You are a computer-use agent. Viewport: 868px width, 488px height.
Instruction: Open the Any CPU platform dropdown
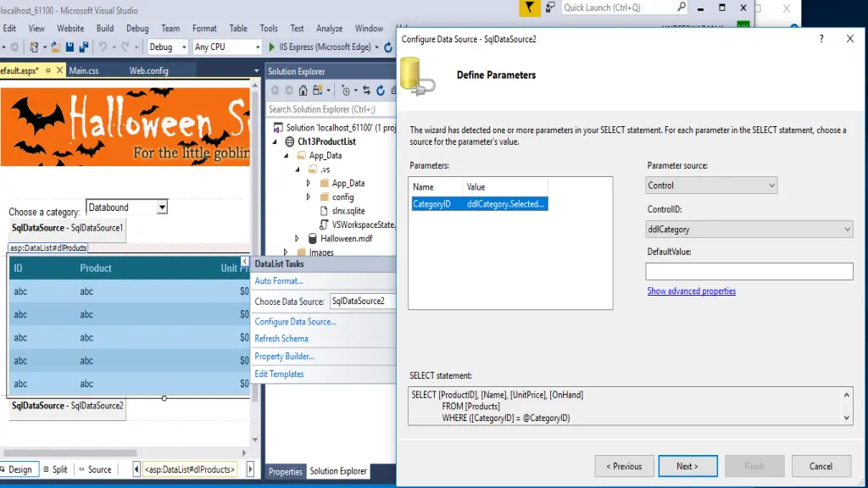[x=258, y=47]
